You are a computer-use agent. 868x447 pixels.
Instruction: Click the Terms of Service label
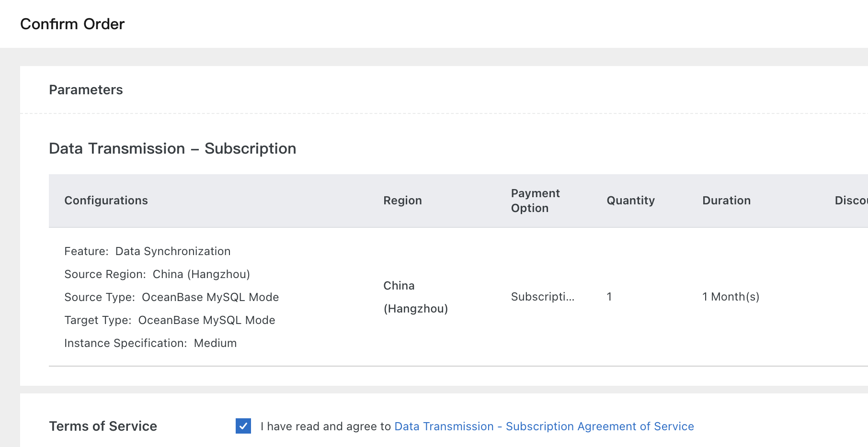click(103, 426)
